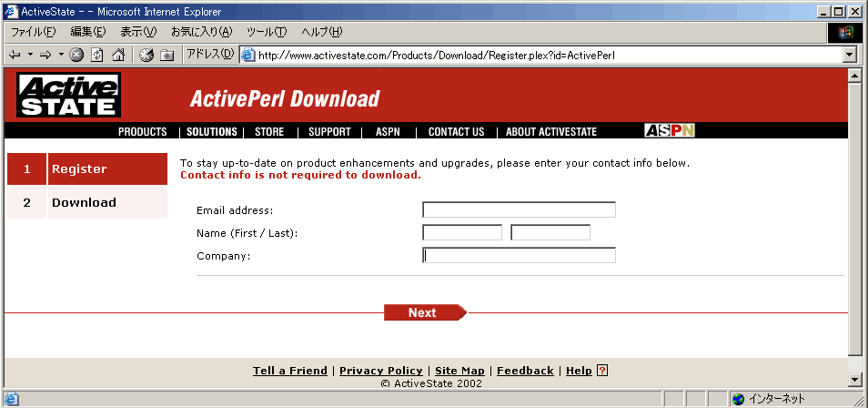The width and height of the screenshot is (868, 408).
Task: Click the 'ActivePerl Download' heading
Action: pyautogui.click(x=285, y=98)
